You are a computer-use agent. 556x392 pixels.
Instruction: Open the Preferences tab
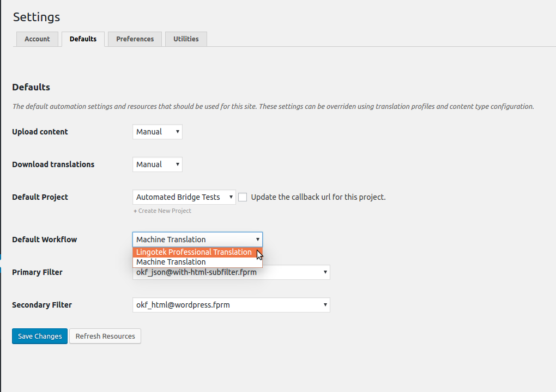[135, 39]
